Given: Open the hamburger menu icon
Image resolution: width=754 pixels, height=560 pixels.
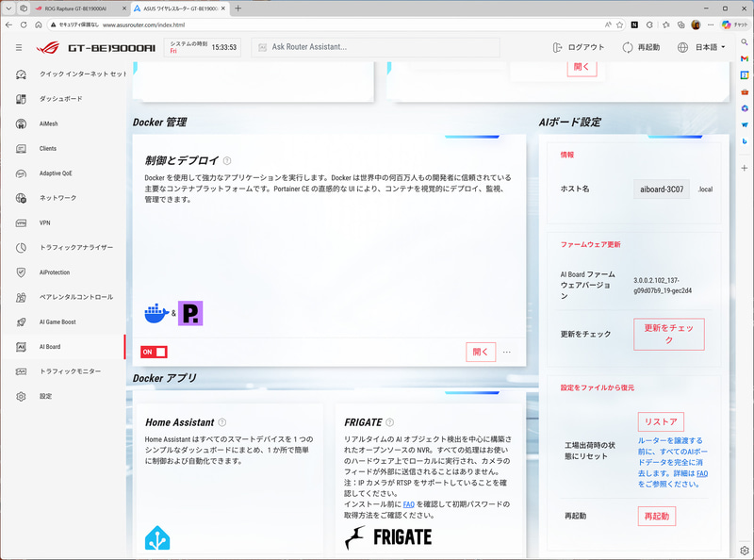Looking at the screenshot, I should [19, 47].
